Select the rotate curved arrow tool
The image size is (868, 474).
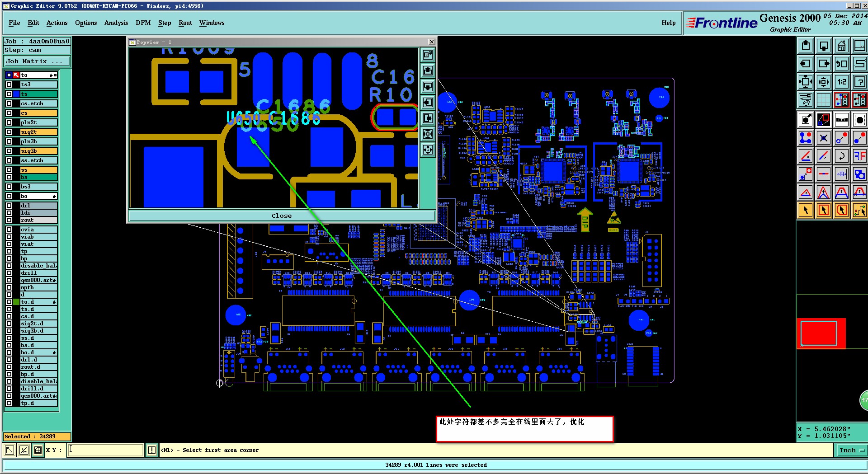(x=842, y=156)
